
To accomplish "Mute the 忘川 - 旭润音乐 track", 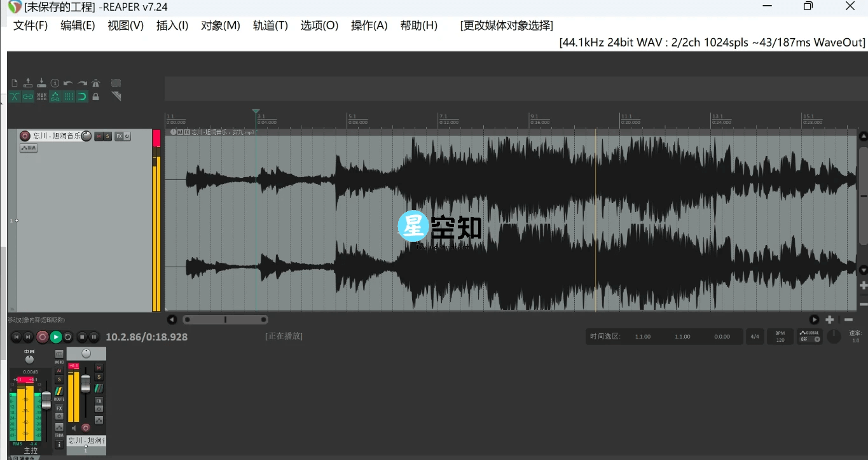I will [x=99, y=136].
